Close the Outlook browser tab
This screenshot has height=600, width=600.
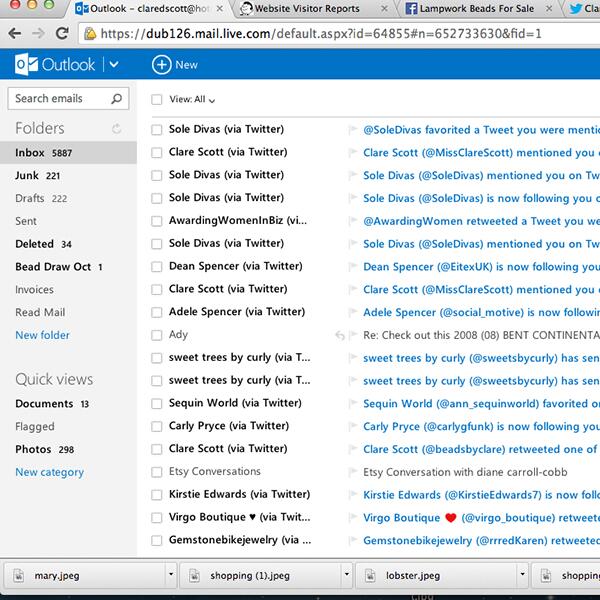[x=220, y=8]
